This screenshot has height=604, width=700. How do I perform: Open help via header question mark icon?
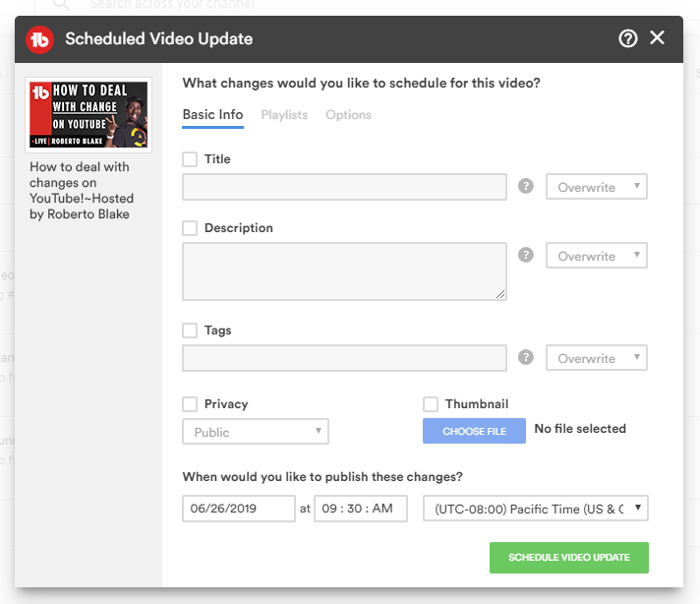(x=628, y=38)
